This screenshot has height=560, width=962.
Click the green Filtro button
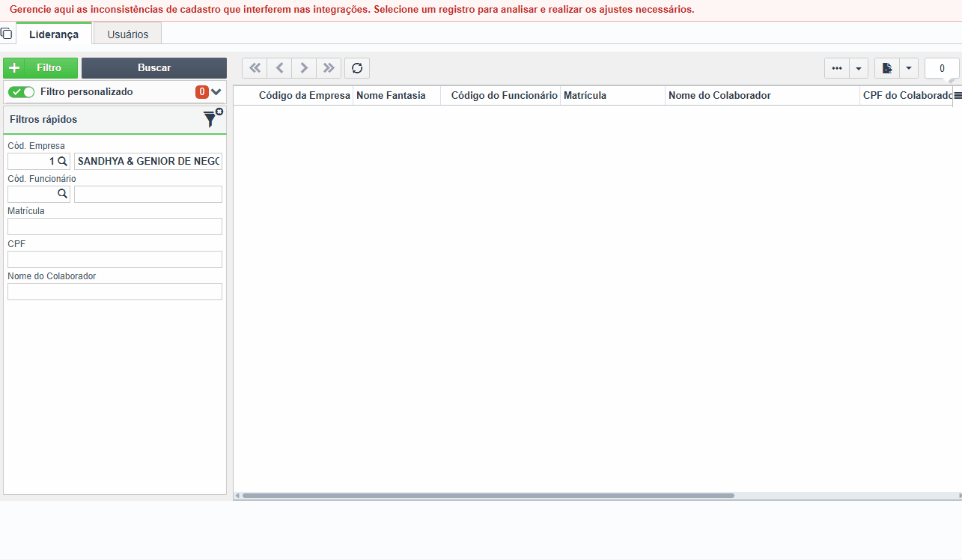coord(40,68)
